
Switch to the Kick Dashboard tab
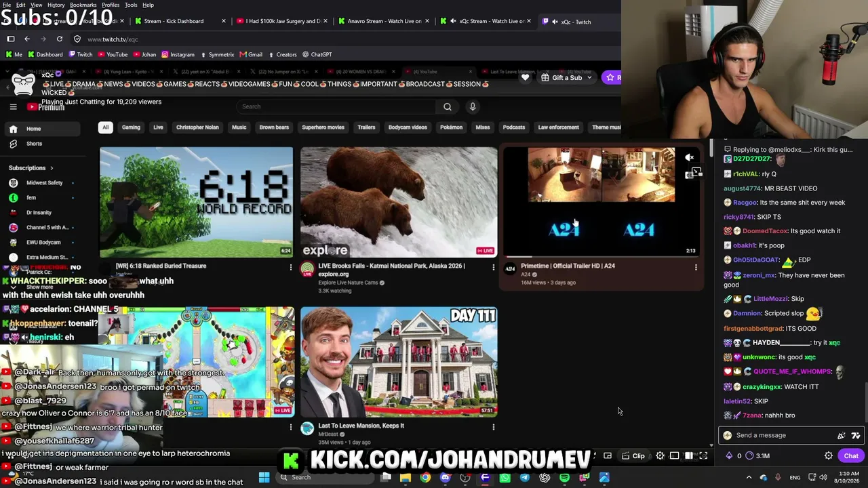[174, 21]
